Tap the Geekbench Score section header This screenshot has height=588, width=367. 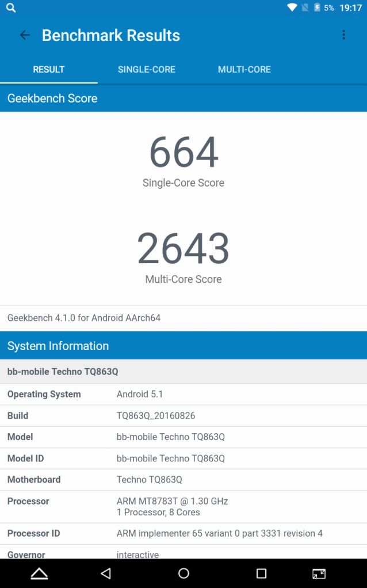[183, 98]
